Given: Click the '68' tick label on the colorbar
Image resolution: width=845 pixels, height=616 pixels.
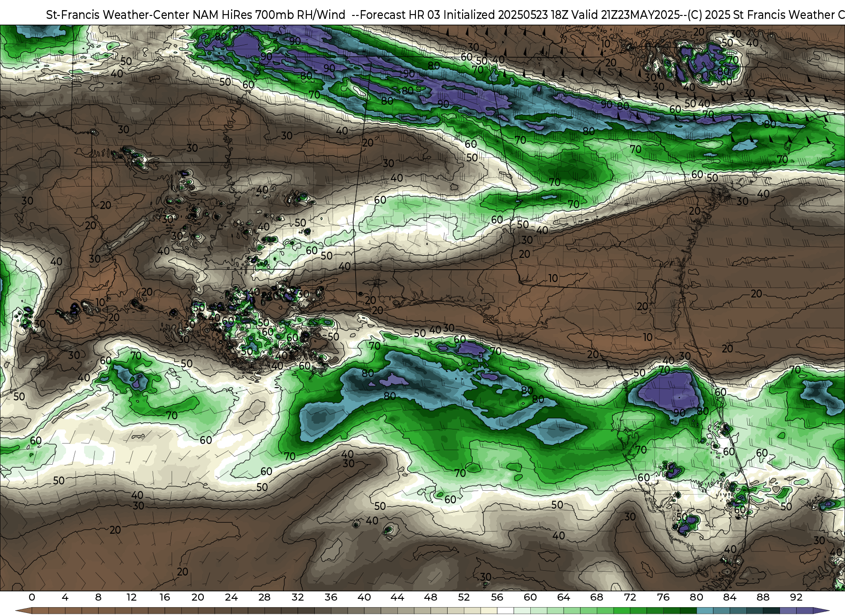Looking at the screenshot, I should click(x=597, y=597).
